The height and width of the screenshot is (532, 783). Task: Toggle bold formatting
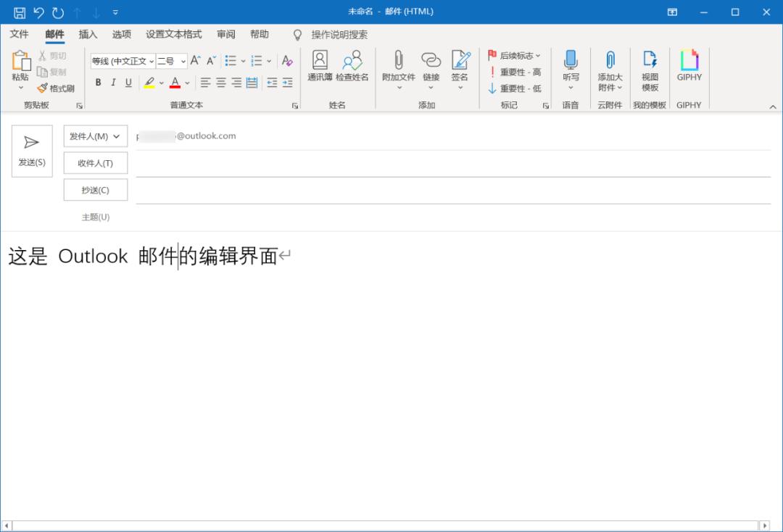98,83
